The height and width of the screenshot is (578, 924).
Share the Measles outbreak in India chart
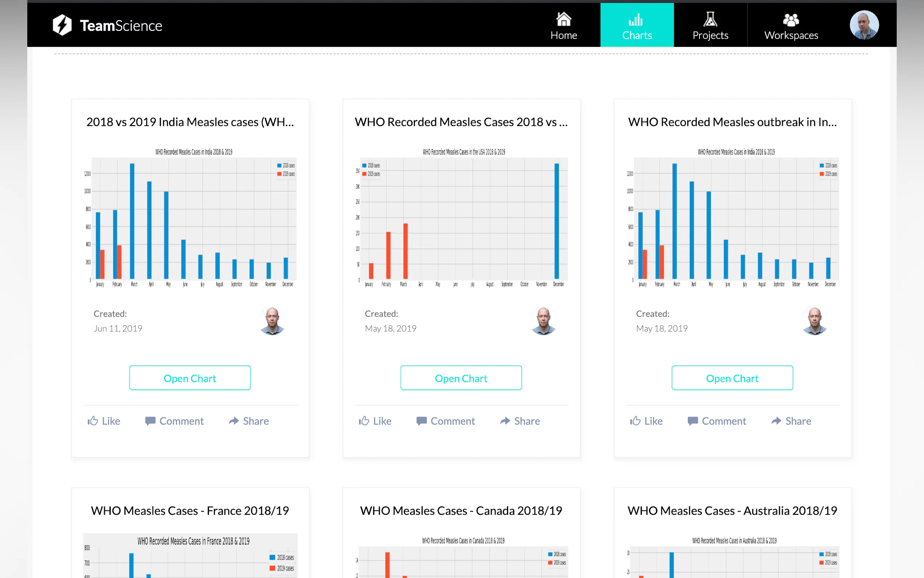791,421
